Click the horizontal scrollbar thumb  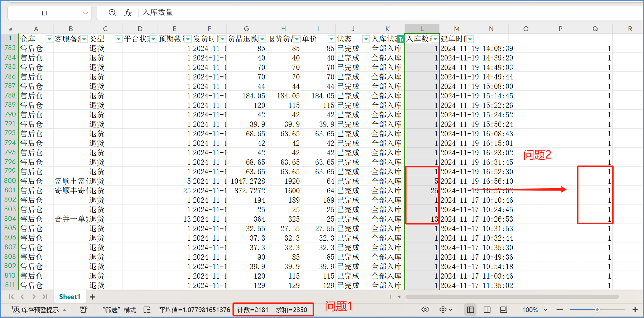[512, 297]
